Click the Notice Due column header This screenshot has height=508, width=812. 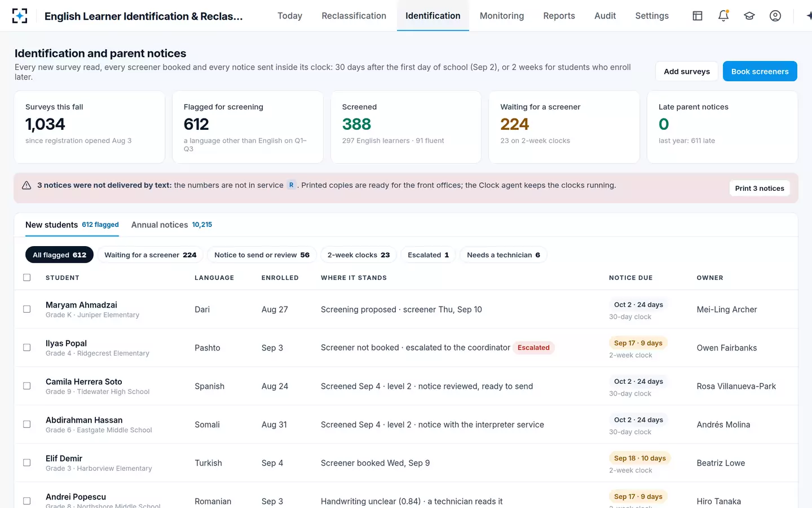pyautogui.click(x=631, y=278)
